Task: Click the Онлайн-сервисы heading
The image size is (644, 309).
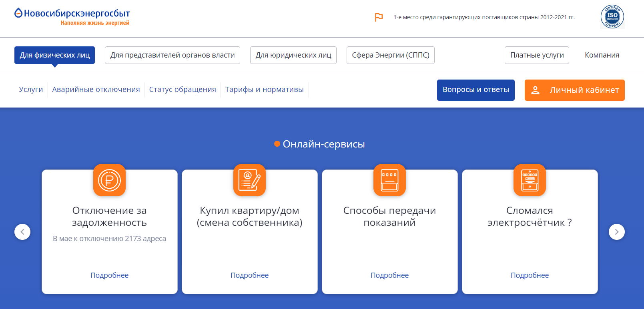Action: click(324, 144)
